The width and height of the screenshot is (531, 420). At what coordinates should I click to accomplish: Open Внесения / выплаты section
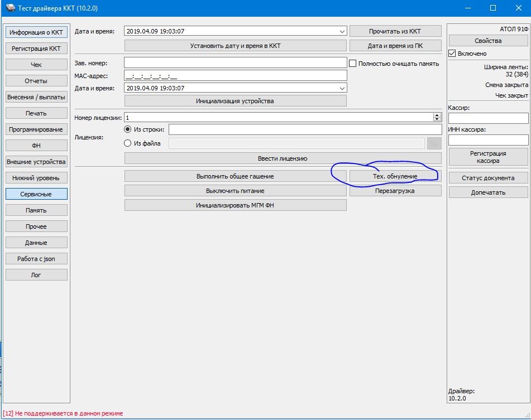(x=36, y=97)
